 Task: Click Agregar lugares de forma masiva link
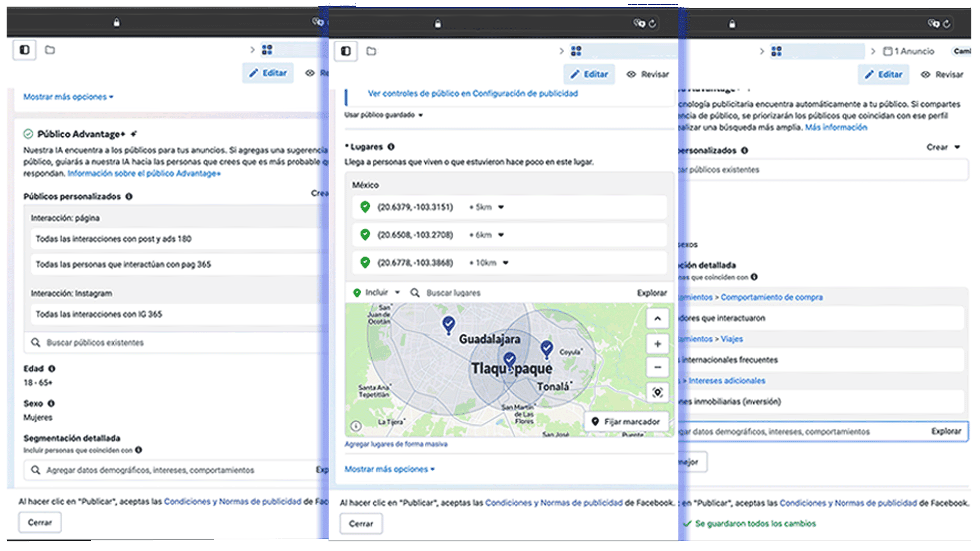(x=396, y=444)
